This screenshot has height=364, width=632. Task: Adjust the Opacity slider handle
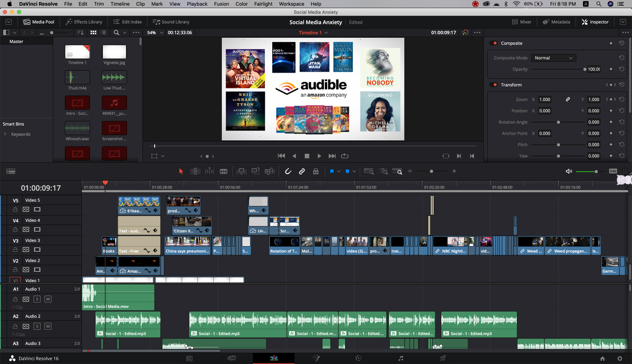coord(585,69)
